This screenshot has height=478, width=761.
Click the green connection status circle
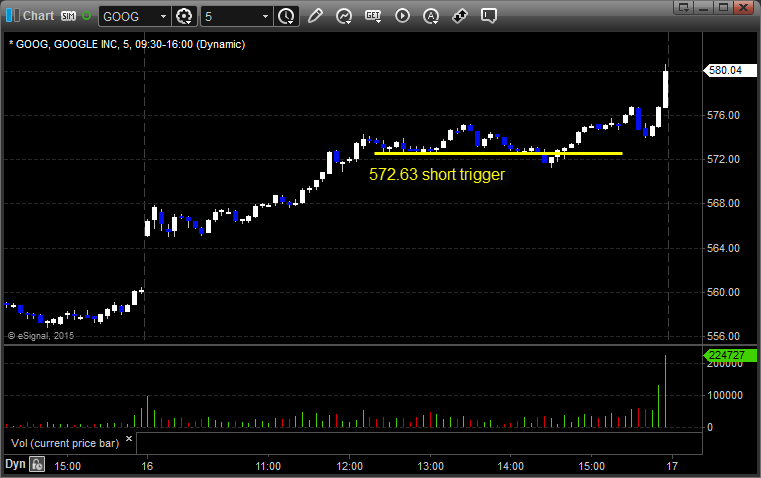coord(86,16)
